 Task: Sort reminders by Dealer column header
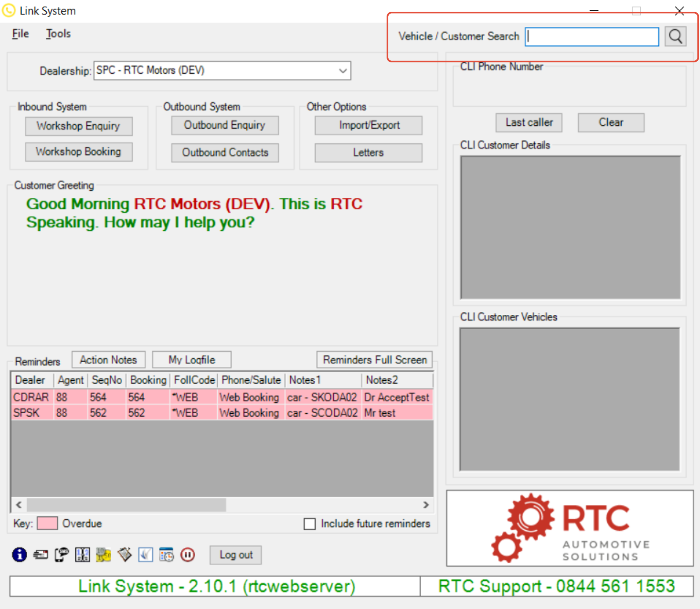point(32,380)
